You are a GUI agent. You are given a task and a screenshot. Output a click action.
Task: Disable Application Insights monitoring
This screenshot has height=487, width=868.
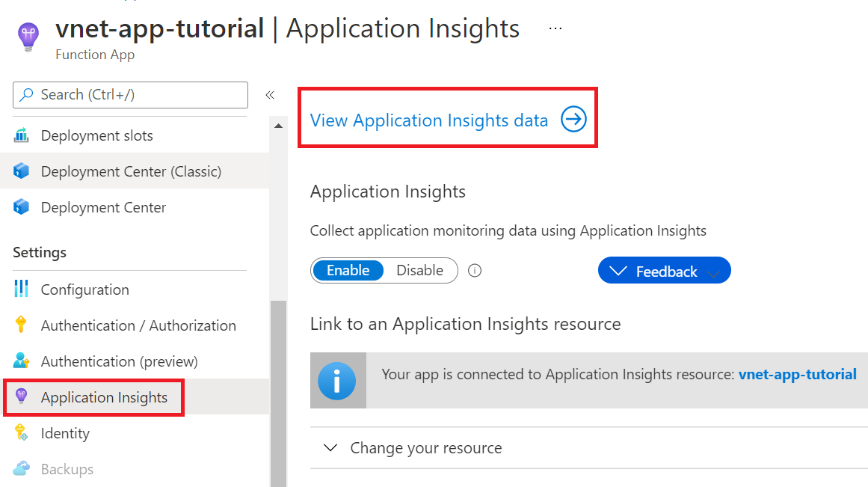click(419, 270)
